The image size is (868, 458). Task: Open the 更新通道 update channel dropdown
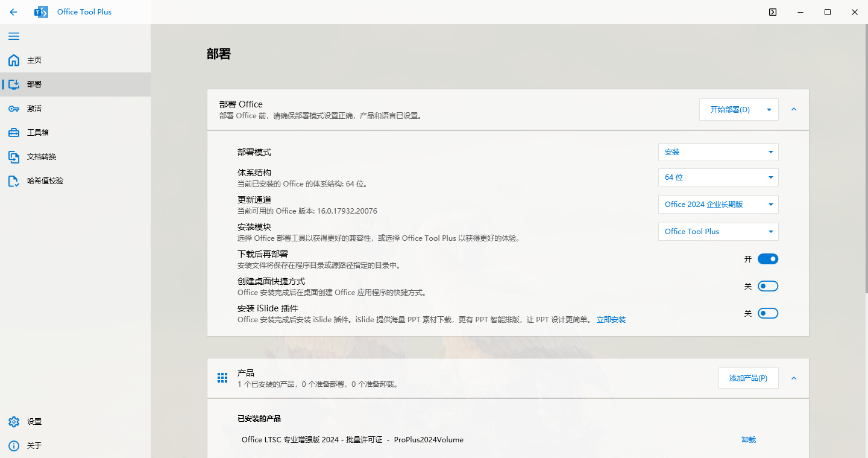click(x=718, y=204)
